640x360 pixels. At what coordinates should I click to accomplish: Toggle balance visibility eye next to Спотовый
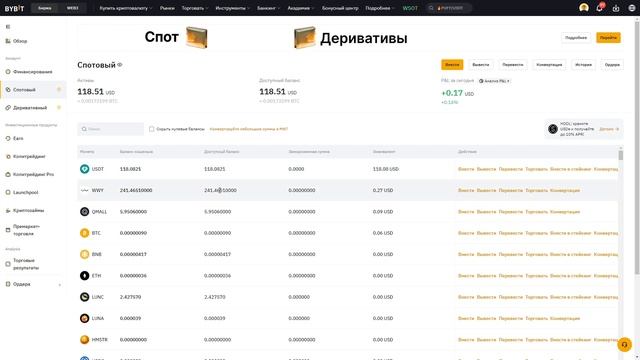tap(120, 65)
